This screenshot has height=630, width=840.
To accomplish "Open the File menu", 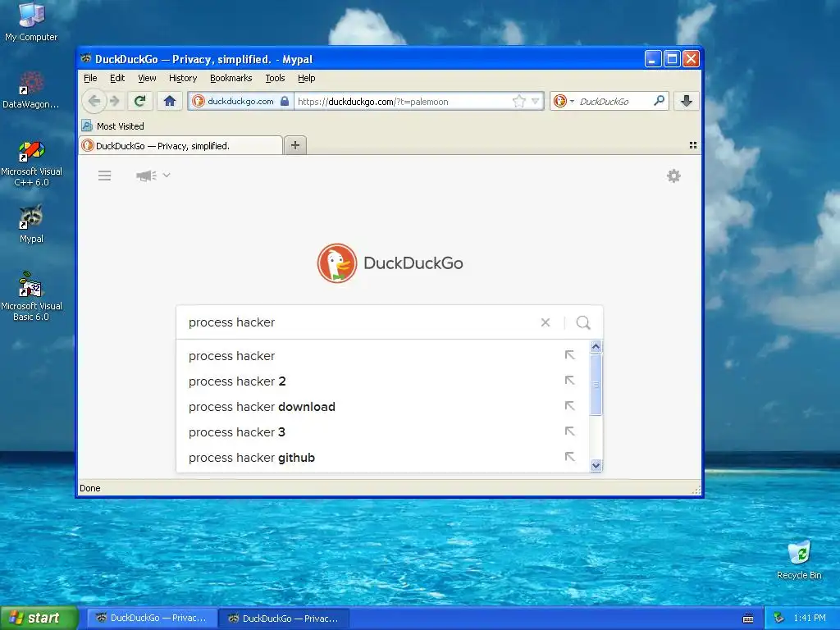I will (x=90, y=78).
